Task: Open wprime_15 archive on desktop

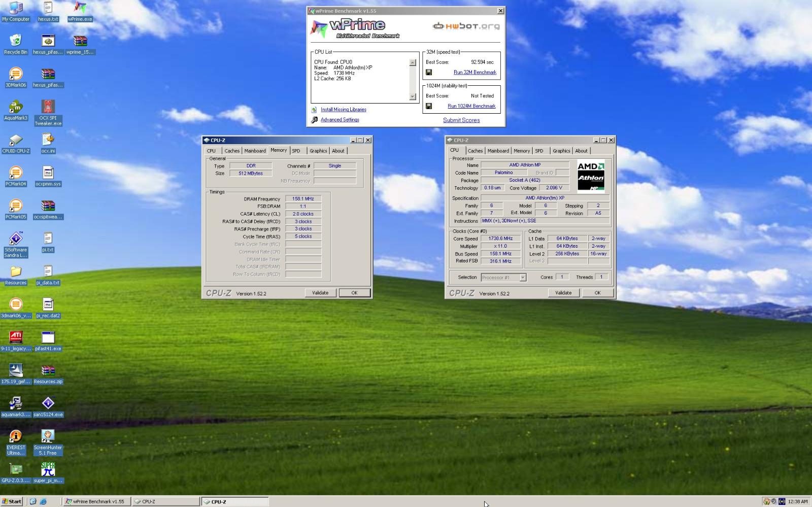Action: [x=80, y=44]
